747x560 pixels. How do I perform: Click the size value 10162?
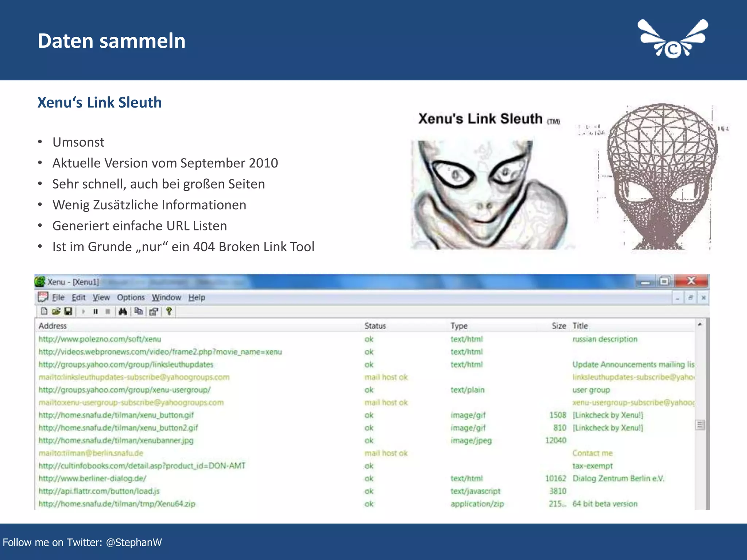(x=556, y=478)
